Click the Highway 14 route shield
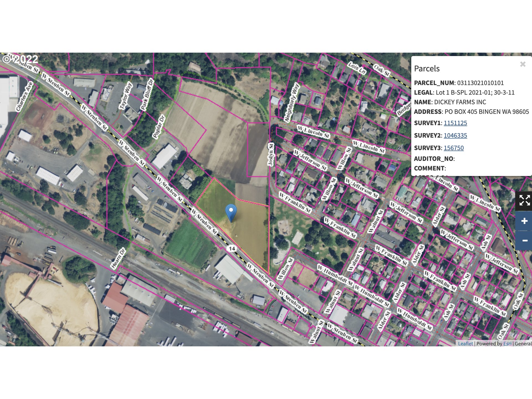Screen dimensions: 532x399 tap(232, 249)
